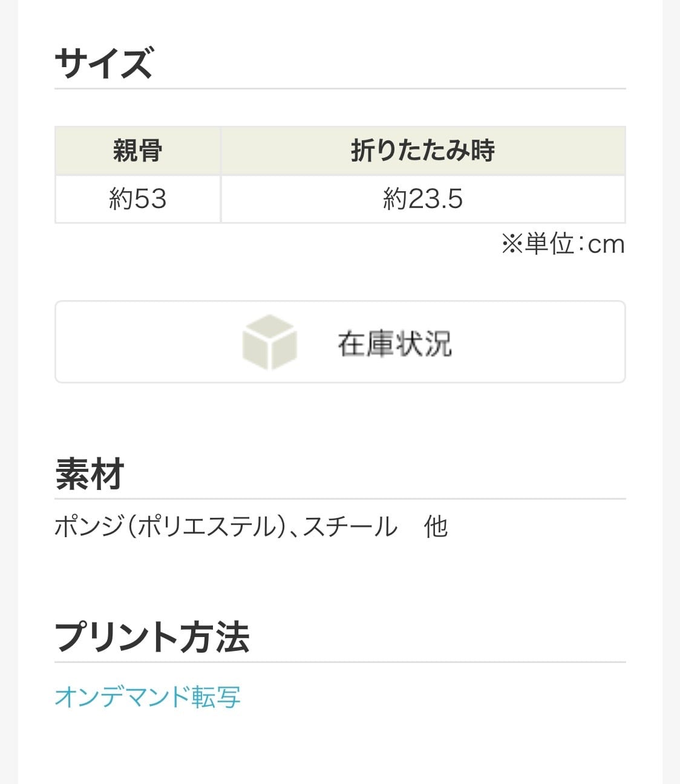Open the オンデマンド転写 link
680x784 pixels.
148,697
